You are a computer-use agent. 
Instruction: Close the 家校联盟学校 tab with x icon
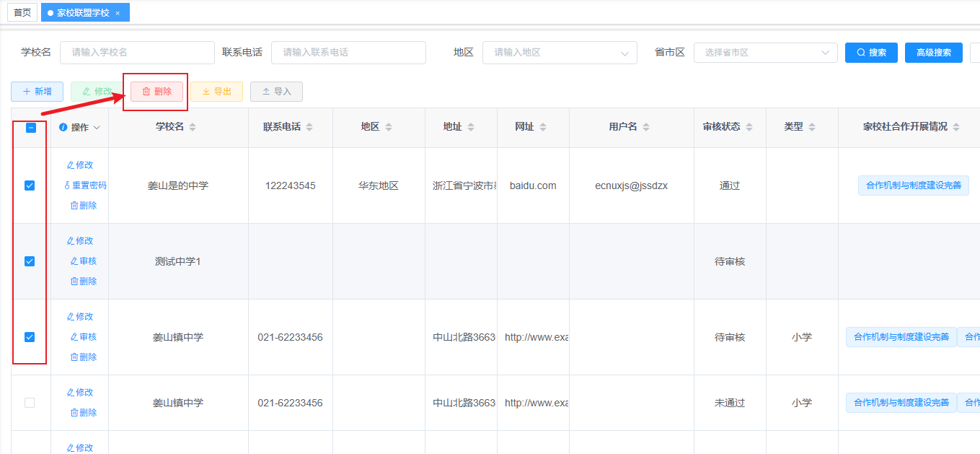118,13
